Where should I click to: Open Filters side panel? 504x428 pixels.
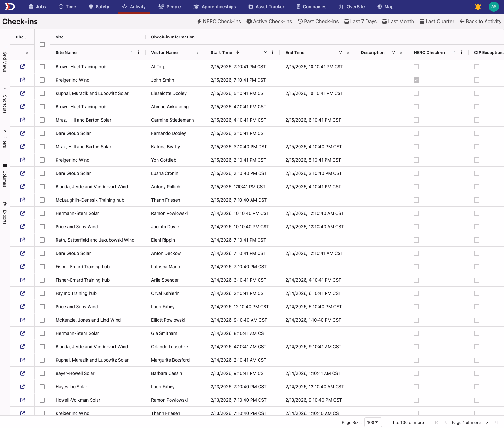[5, 138]
